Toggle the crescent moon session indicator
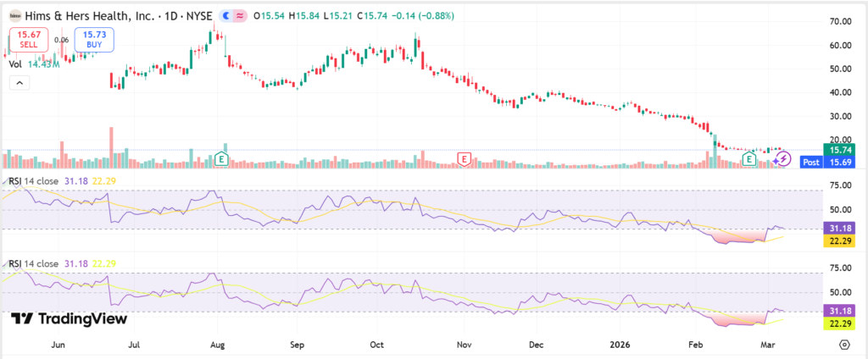 (x=226, y=16)
